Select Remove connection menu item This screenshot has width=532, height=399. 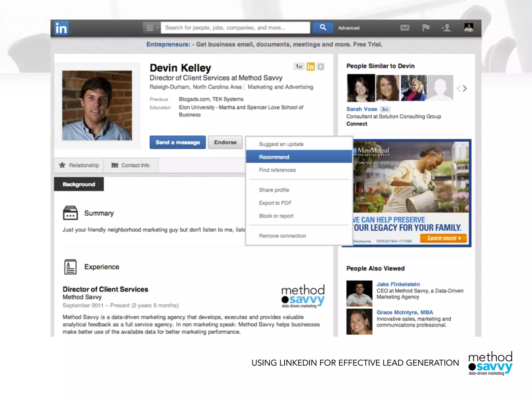(x=299, y=236)
